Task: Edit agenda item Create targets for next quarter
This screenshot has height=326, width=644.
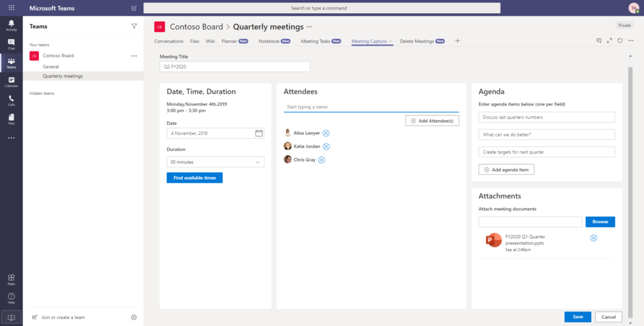Action: click(x=547, y=152)
